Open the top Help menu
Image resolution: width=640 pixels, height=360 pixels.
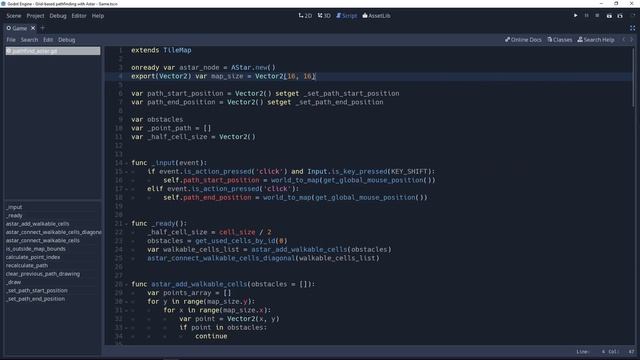tap(98, 16)
